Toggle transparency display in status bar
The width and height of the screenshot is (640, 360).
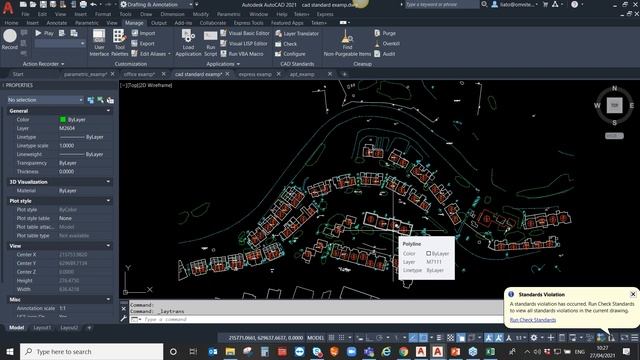pos(451,338)
